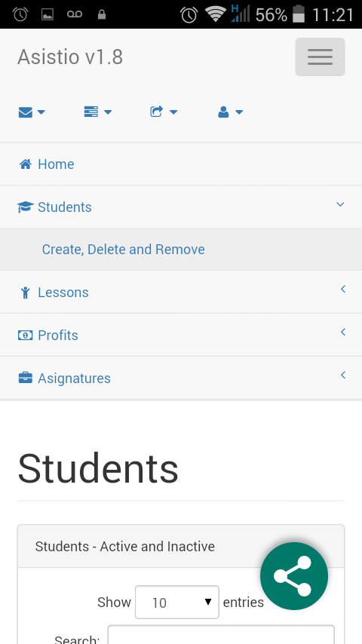Viewport: 362px width, 644px height.
Task: Open Create, Delete and Remove link
Action: [123, 250]
